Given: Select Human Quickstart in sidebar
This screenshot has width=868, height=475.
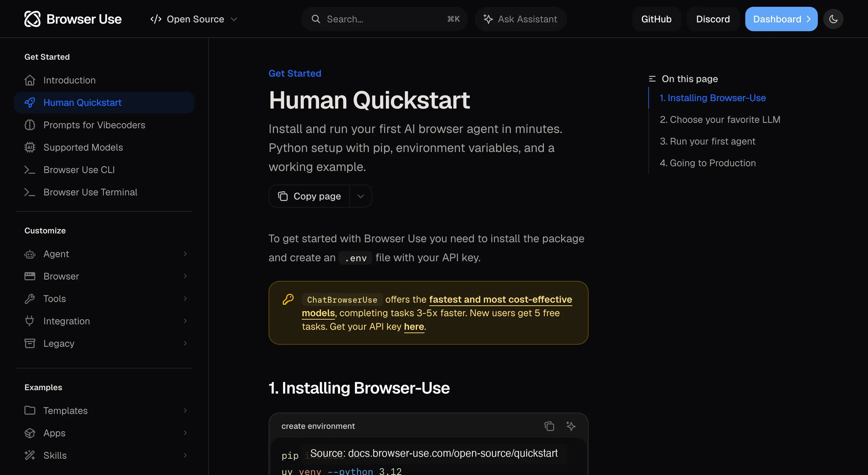Looking at the screenshot, I should (104, 102).
